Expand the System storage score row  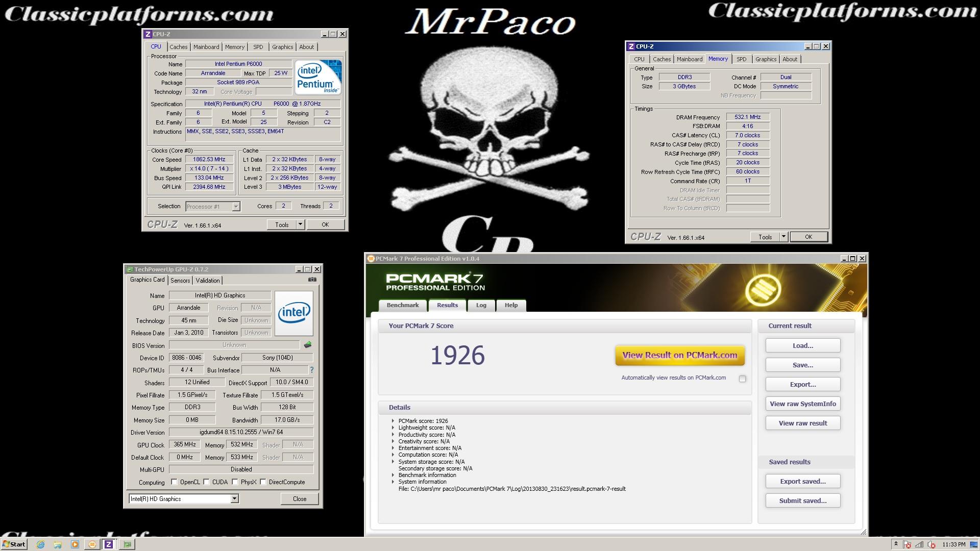(393, 462)
